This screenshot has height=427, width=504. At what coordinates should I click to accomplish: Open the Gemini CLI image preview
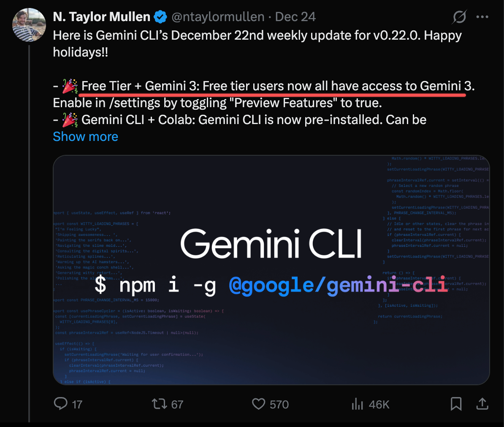pyautogui.click(x=271, y=270)
